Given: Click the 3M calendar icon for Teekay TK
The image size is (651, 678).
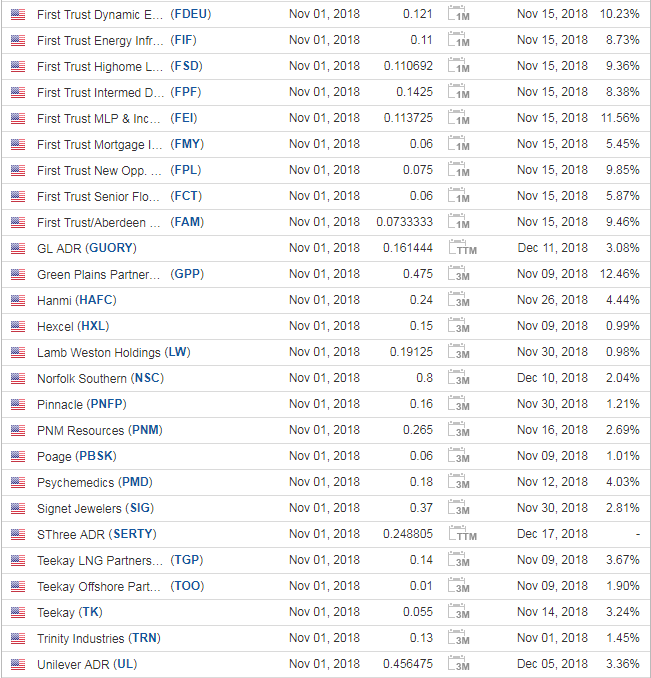Looking at the screenshot, I should pyautogui.click(x=459, y=612).
